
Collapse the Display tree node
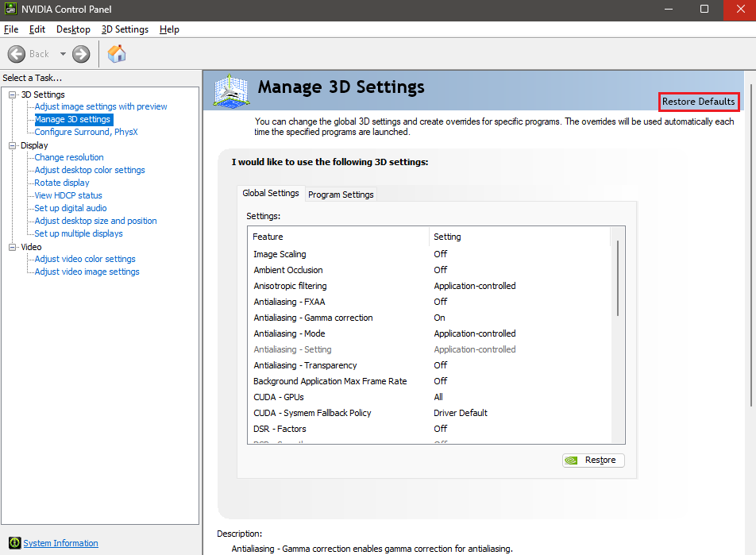pos(13,145)
